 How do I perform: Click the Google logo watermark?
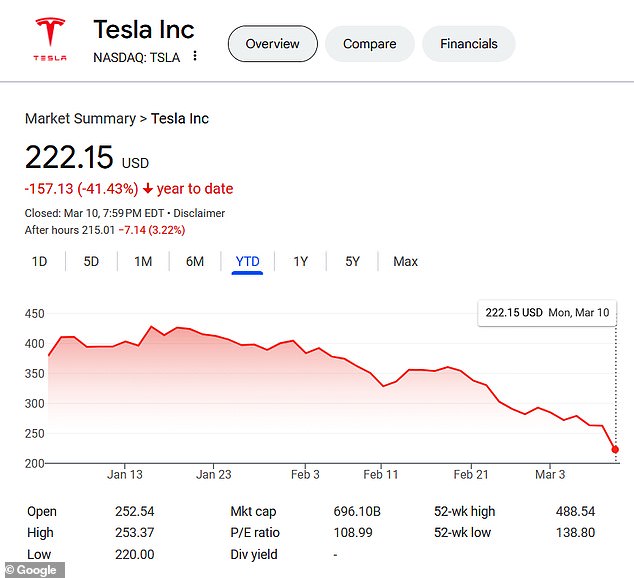tap(32, 570)
